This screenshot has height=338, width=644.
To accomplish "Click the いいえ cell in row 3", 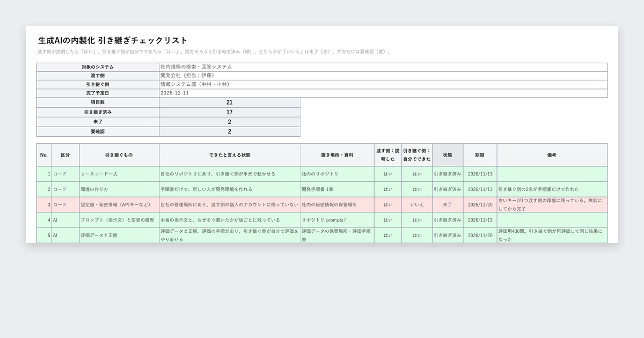I will pos(417,205).
